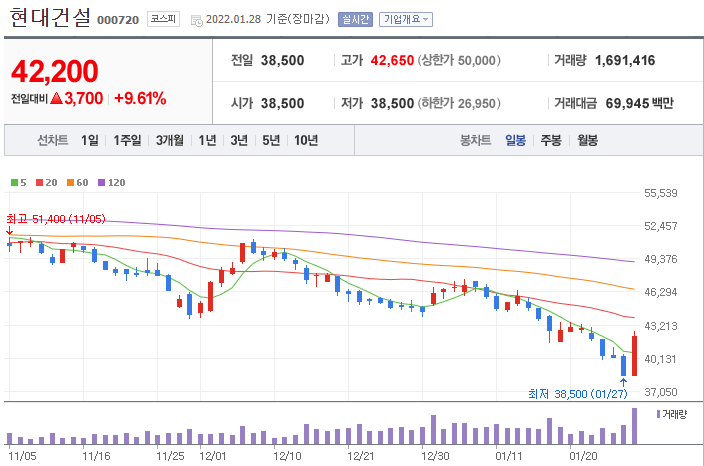Click the 현대건설 stock name

(50, 18)
